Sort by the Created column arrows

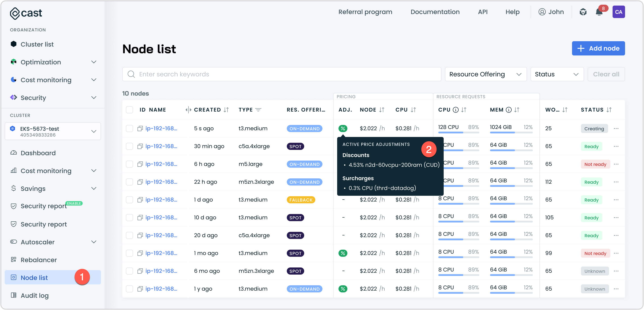coord(226,110)
